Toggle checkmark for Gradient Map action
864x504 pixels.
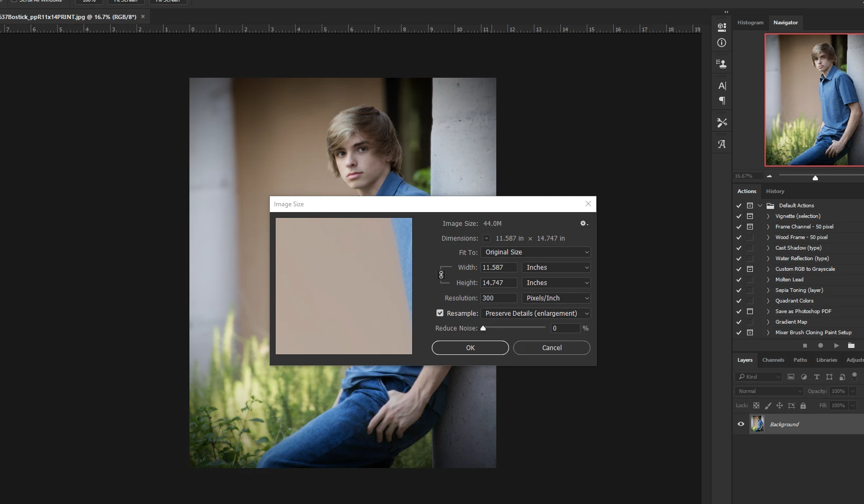(739, 322)
